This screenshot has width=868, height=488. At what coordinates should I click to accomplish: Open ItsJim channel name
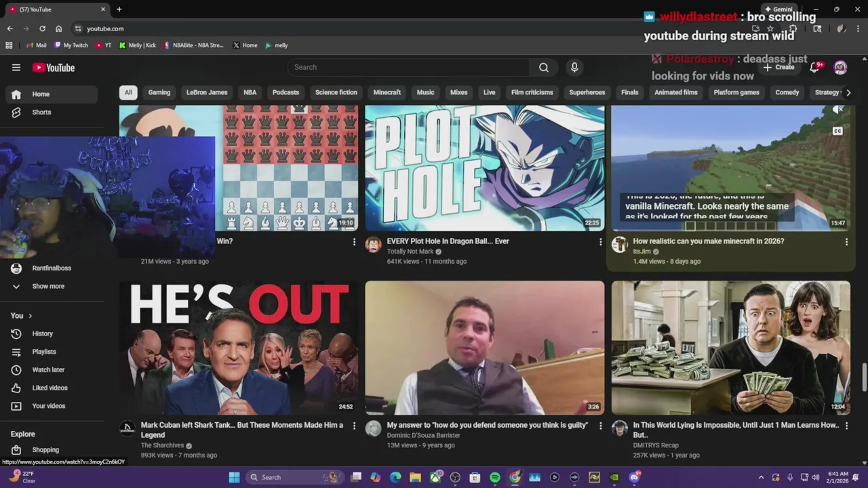(642, 251)
